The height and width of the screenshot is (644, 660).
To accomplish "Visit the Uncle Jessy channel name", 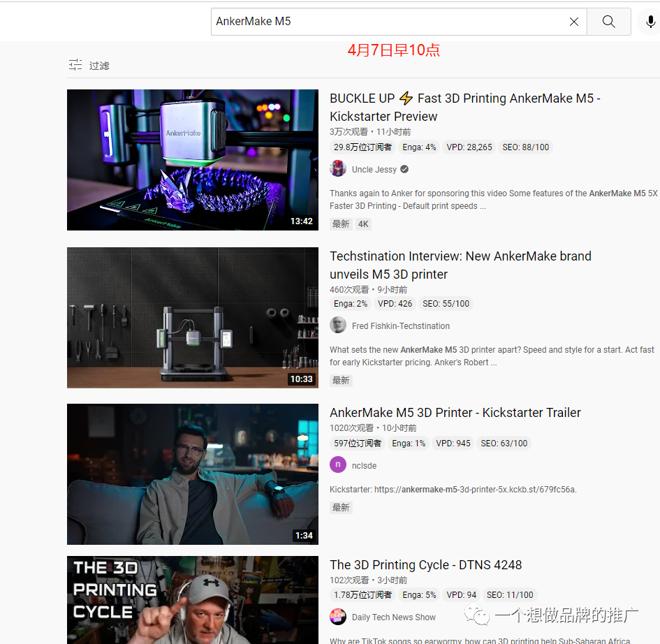I will (374, 169).
